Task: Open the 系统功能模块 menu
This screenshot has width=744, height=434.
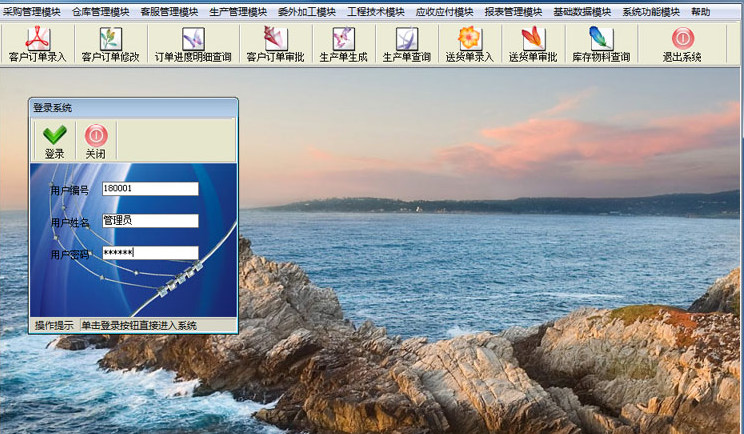Action: [x=651, y=12]
